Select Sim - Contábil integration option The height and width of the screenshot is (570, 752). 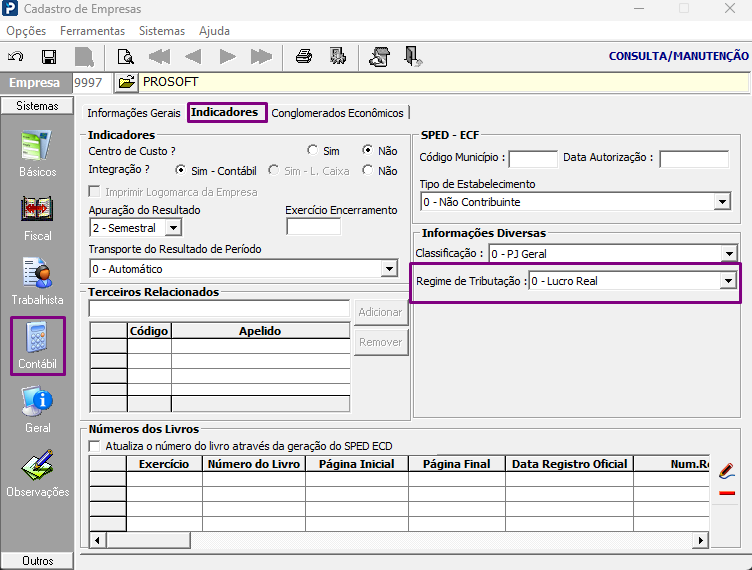[x=180, y=170]
